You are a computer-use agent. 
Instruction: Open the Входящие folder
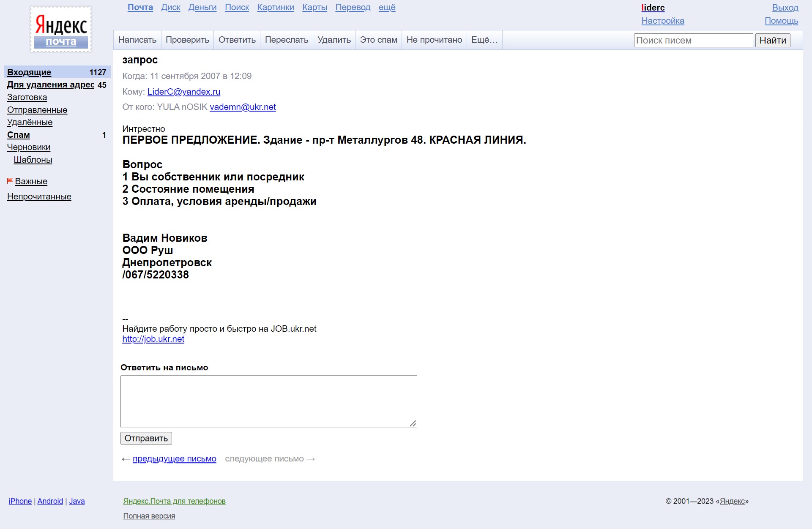(29, 72)
